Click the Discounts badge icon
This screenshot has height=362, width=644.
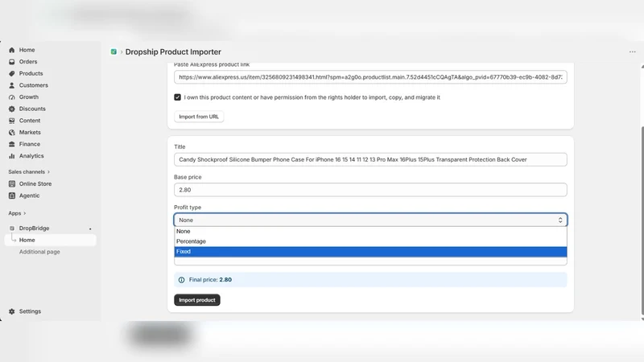(12, 109)
